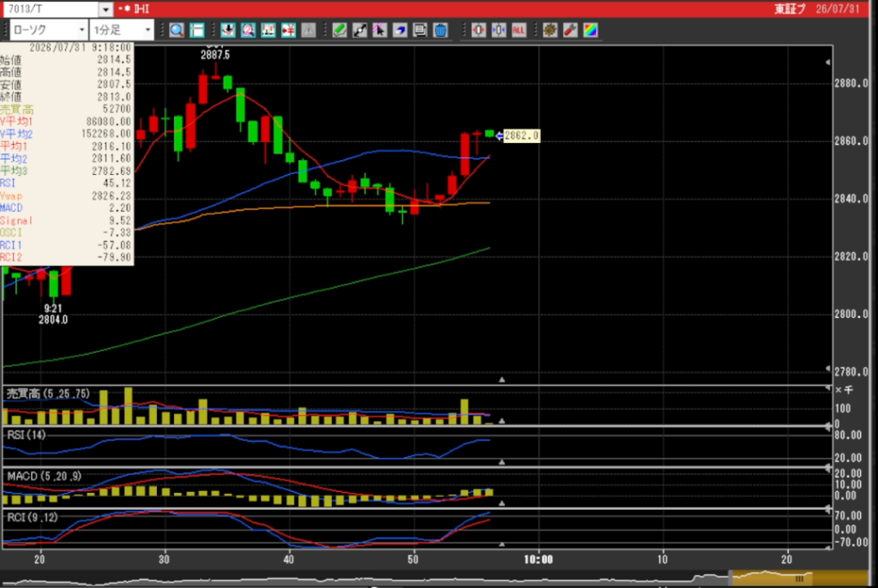The image size is (878, 588).
Task: Click the MACD 2.20 row in data panel
Action: point(66,207)
